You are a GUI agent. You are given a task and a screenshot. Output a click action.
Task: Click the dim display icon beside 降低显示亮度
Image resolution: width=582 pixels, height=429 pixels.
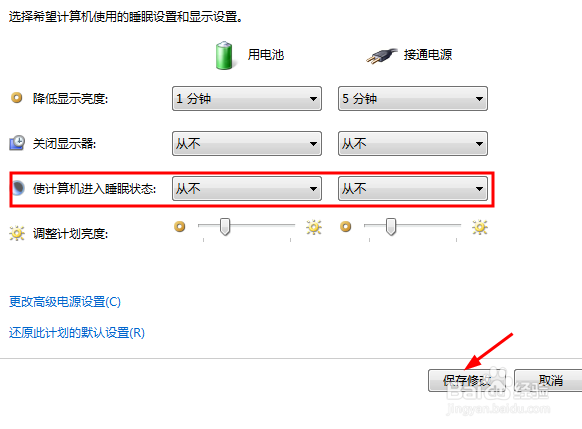point(17,98)
